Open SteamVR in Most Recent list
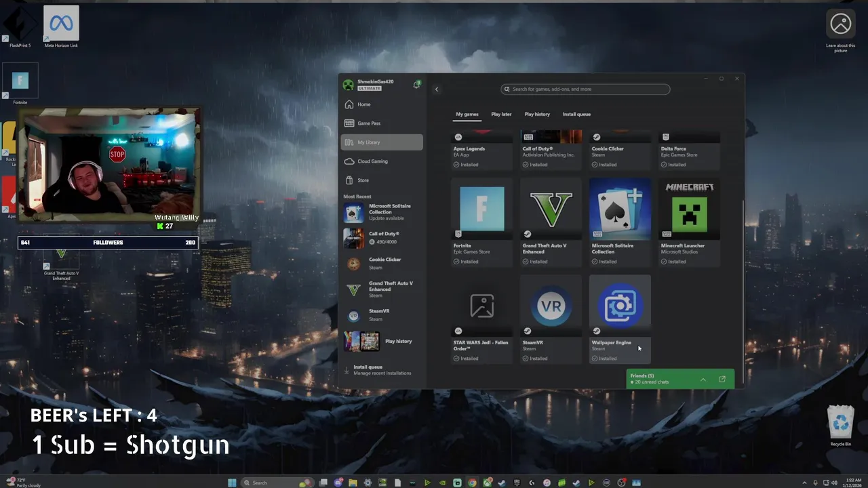 coord(382,315)
